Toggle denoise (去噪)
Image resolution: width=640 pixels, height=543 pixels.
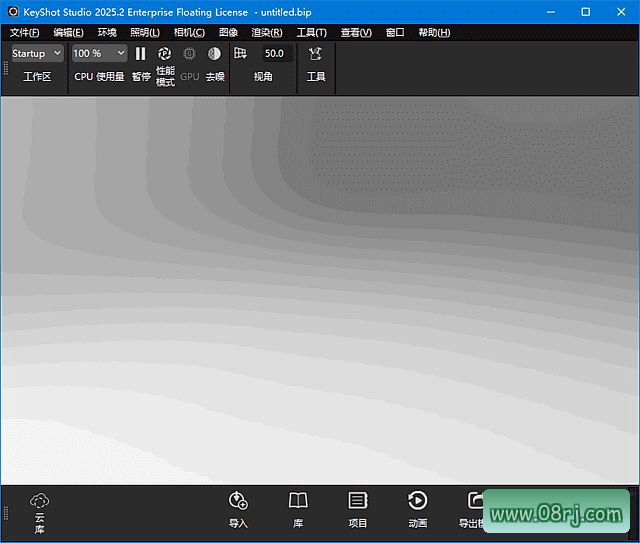tap(214, 54)
